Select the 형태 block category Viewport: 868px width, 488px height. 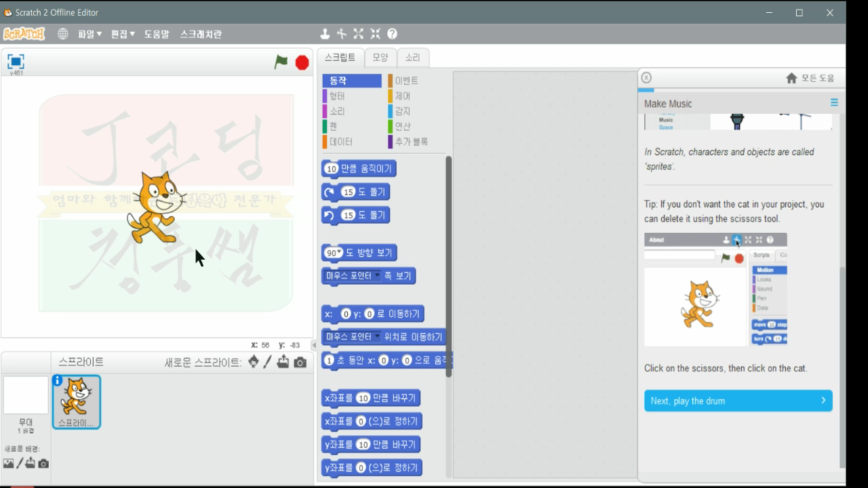click(x=352, y=96)
